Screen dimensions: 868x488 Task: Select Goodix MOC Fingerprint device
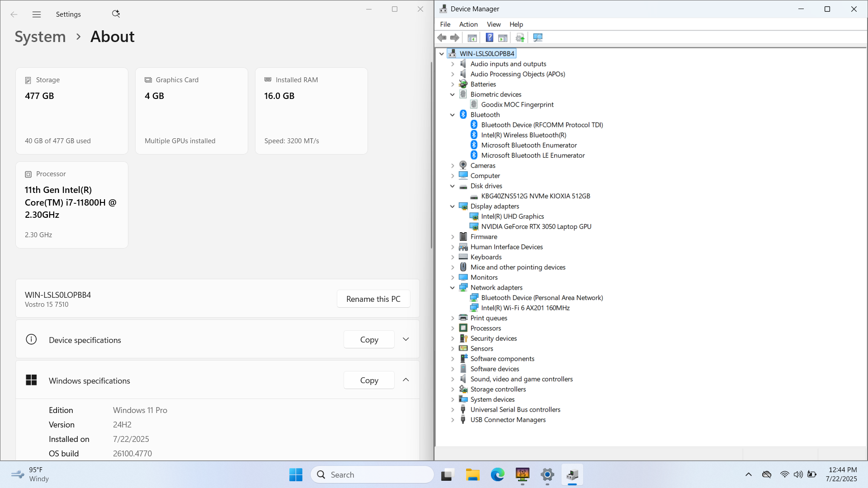pyautogui.click(x=517, y=105)
